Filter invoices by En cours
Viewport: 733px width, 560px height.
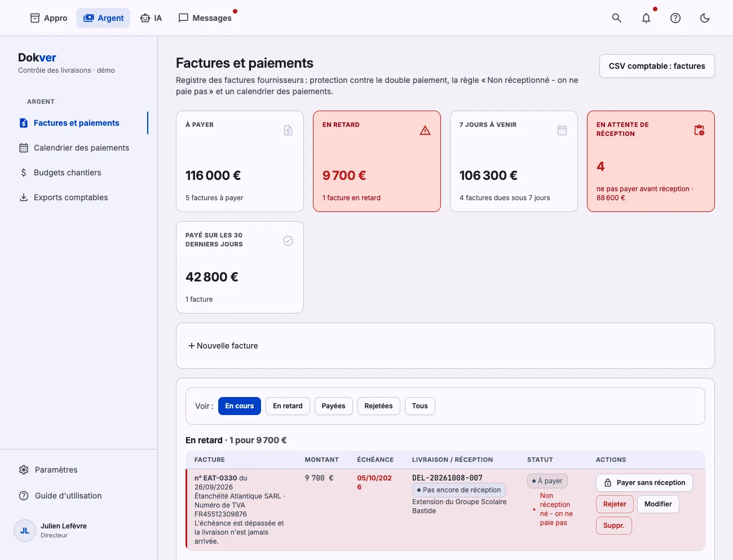pos(240,406)
